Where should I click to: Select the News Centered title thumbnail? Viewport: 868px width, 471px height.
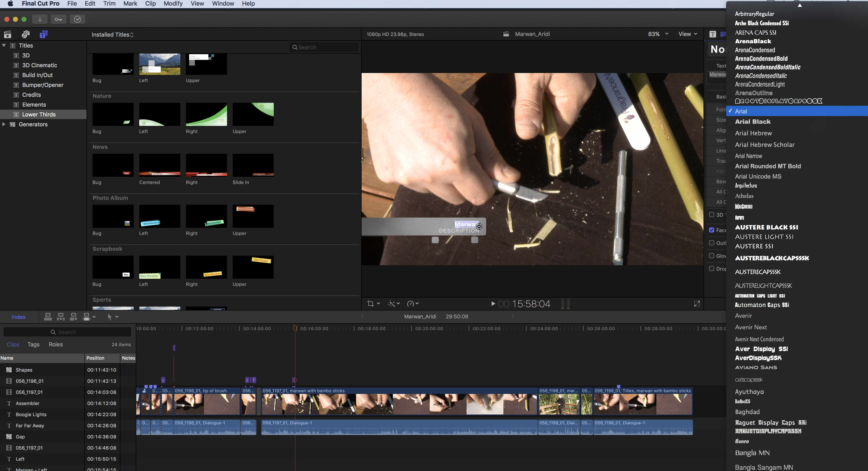point(160,165)
